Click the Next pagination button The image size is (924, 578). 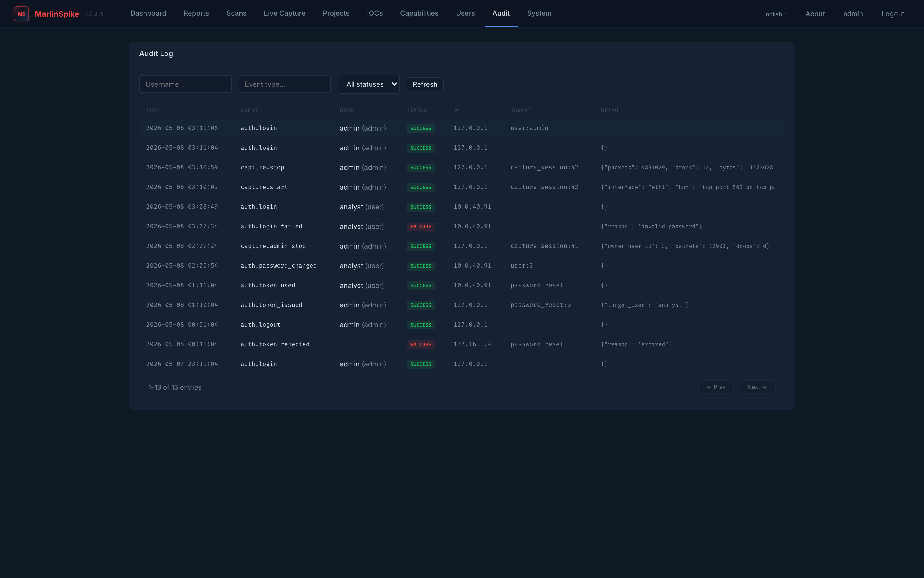click(x=757, y=387)
